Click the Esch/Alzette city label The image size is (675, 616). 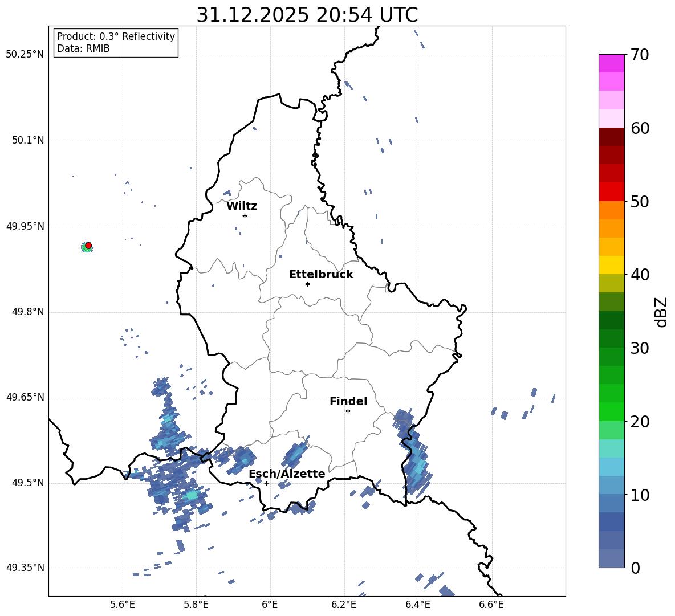287,474
